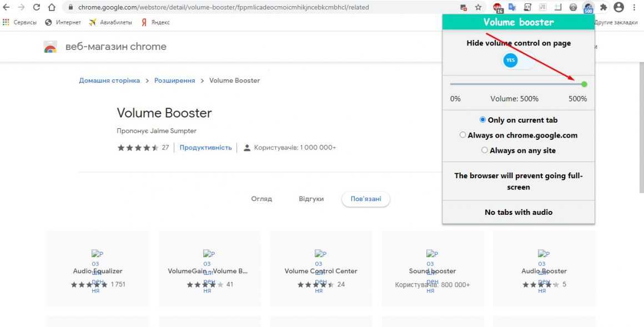Click the page vertical scrollbar
This screenshot has width=644, height=327.
click(x=641, y=127)
